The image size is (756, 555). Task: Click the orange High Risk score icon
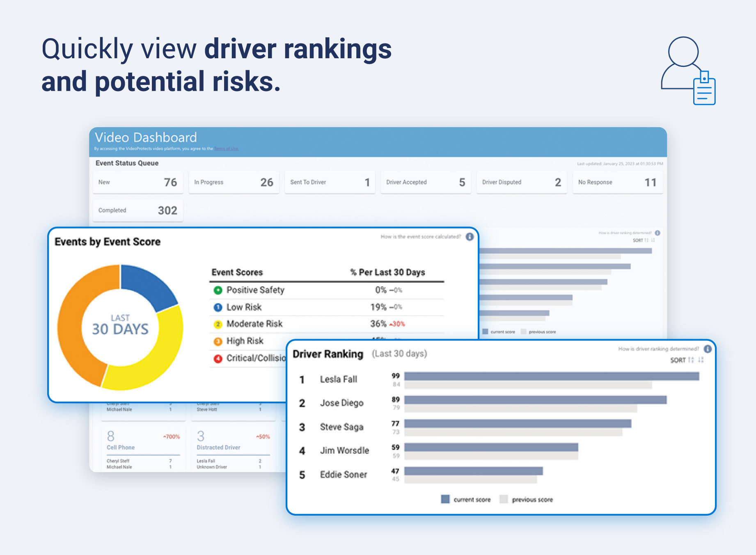click(x=218, y=341)
